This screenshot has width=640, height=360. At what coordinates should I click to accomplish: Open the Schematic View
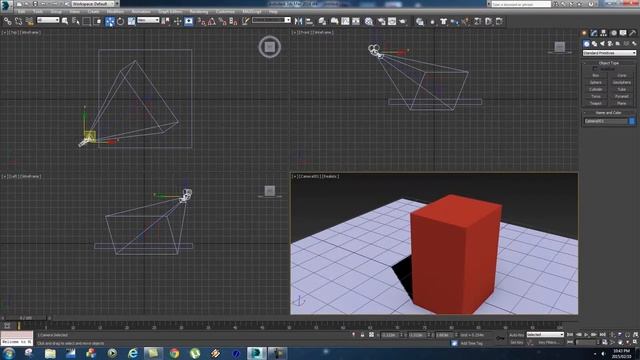click(356, 21)
